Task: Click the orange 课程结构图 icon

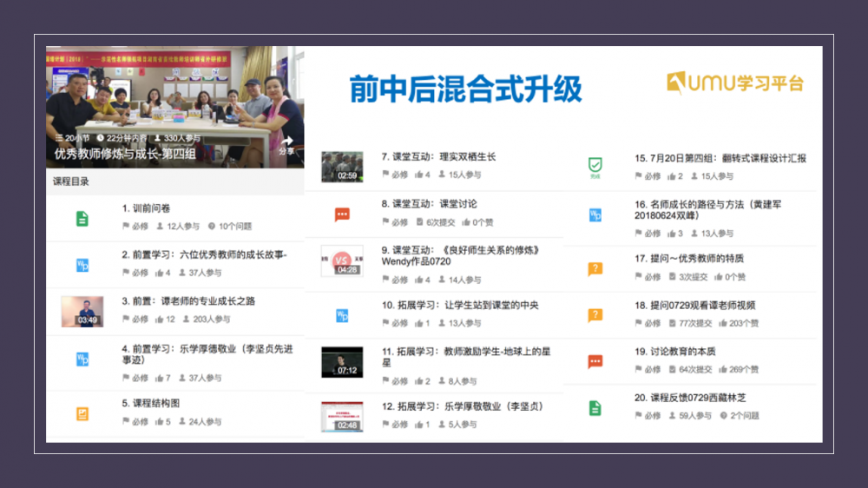Action: (82, 413)
